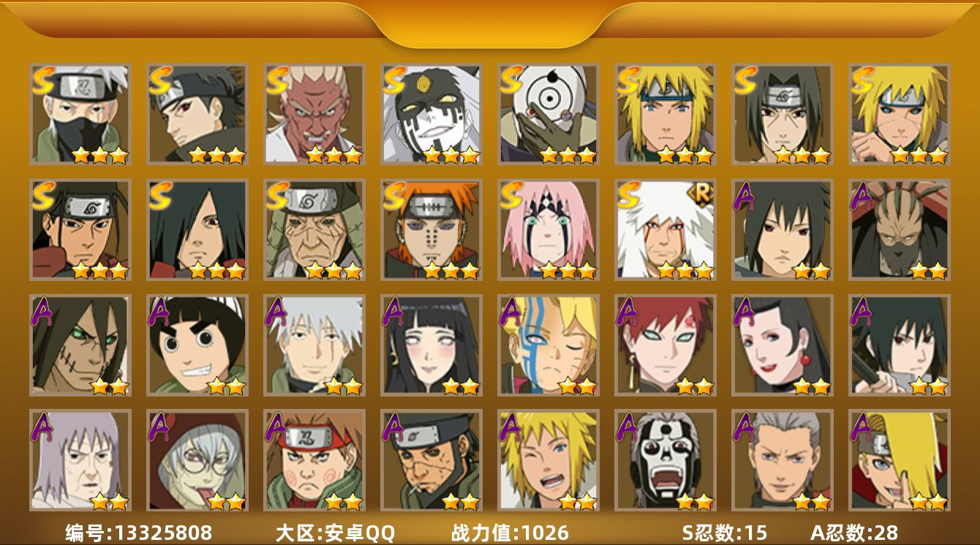Choose the chubby red-headband ninja with swirl cheeks
Image resolution: width=980 pixels, height=545 pixels.
point(314,460)
